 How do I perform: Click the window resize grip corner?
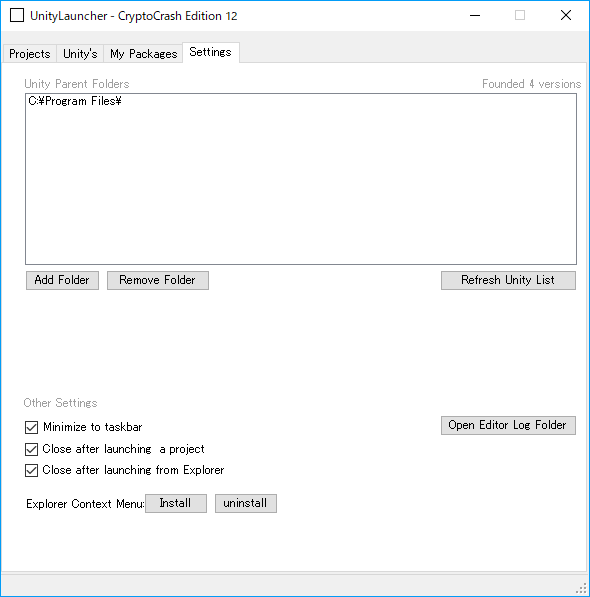(x=582, y=588)
